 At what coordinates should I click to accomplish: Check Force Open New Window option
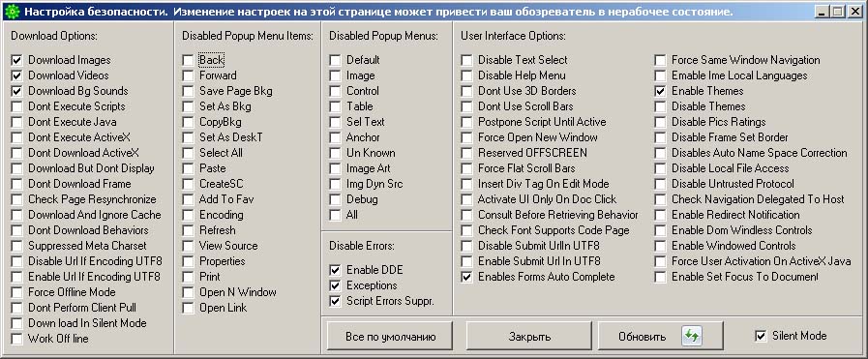coord(466,137)
